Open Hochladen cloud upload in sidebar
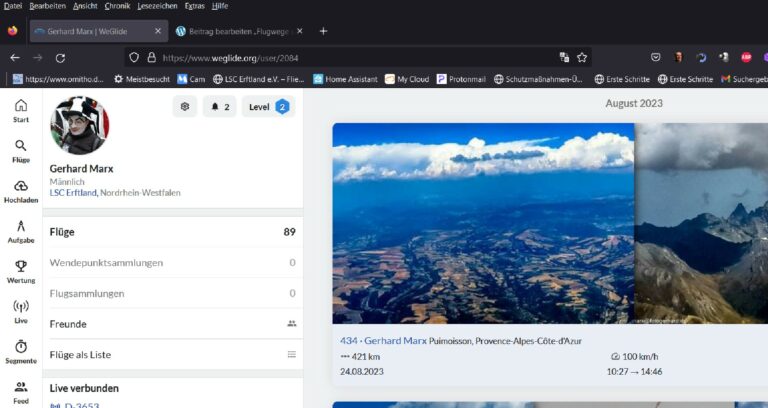 point(21,191)
